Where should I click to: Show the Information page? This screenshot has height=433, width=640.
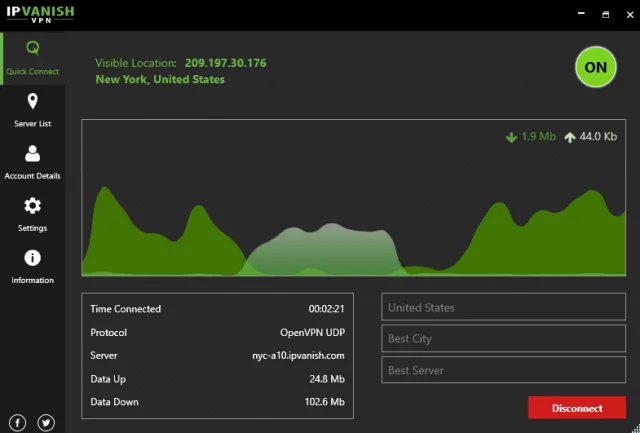(33, 267)
